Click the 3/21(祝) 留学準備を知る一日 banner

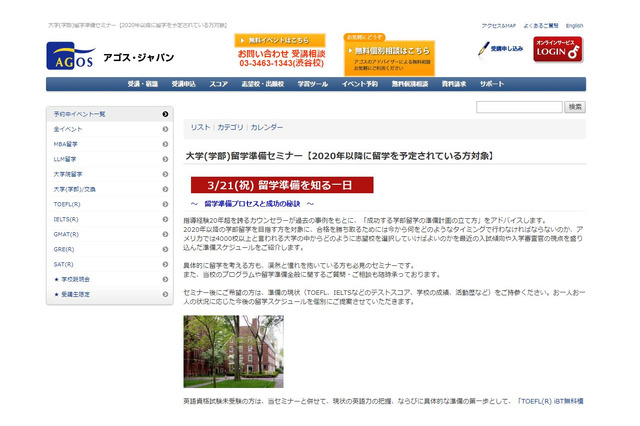click(x=282, y=185)
